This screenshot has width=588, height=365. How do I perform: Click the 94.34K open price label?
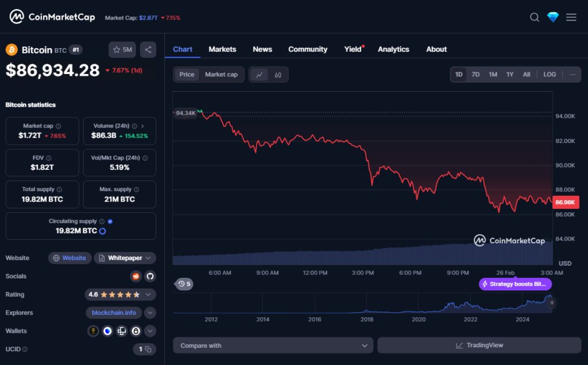[x=185, y=113]
